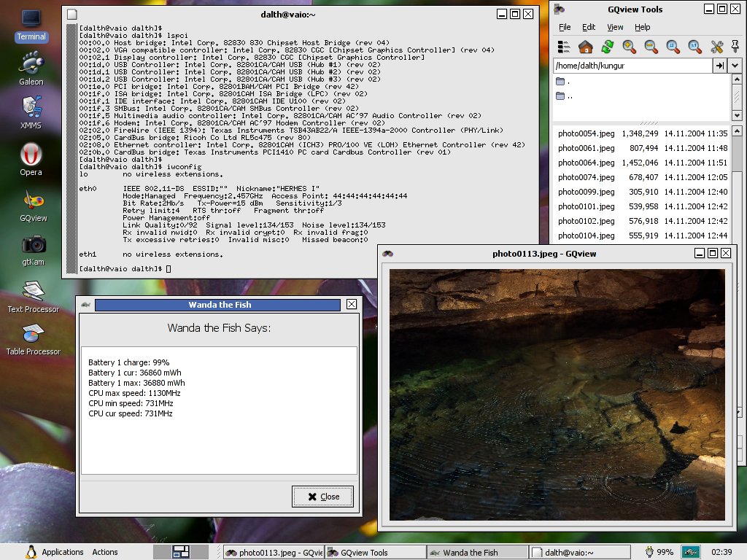The image size is (747, 560).
Task: Refresh the file list with green arrows icon
Action: pos(607,46)
